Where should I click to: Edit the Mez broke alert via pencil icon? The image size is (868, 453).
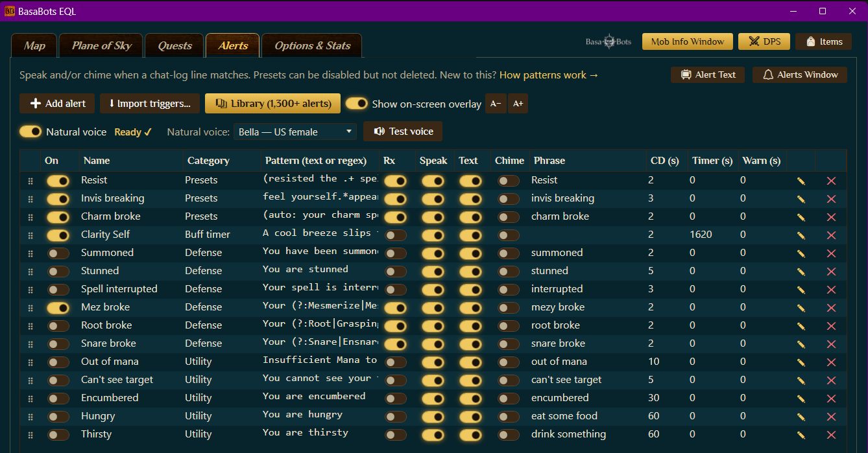(x=801, y=308)
